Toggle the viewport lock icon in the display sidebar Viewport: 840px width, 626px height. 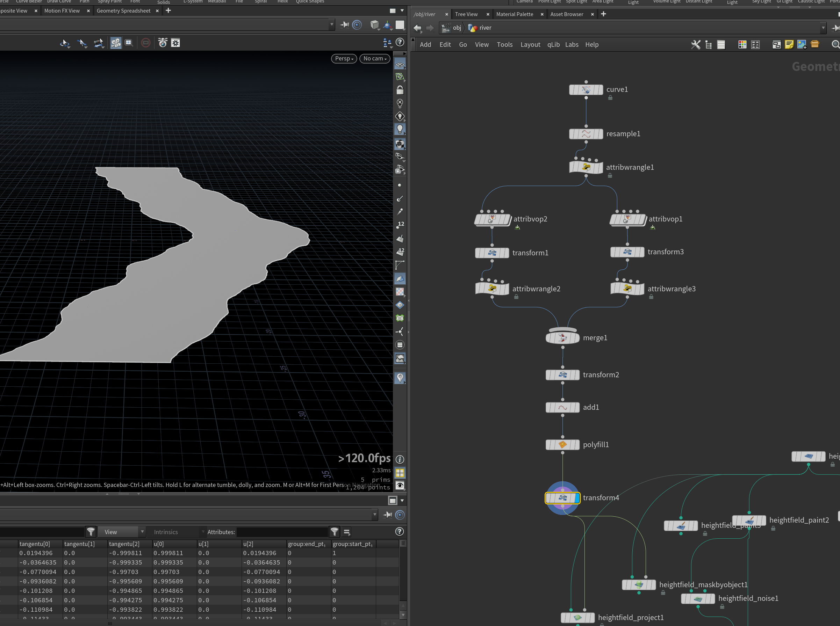pyautogui.click(x=400, y=90)
